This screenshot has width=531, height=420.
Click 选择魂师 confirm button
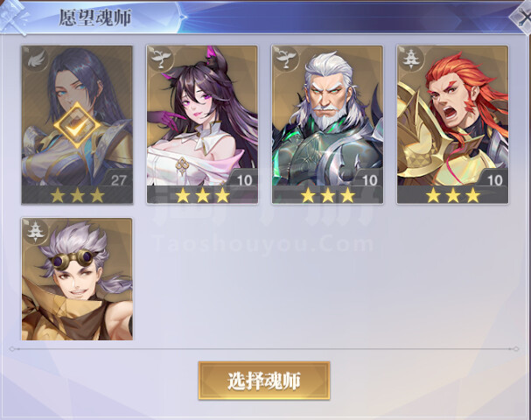coord(264,381)
